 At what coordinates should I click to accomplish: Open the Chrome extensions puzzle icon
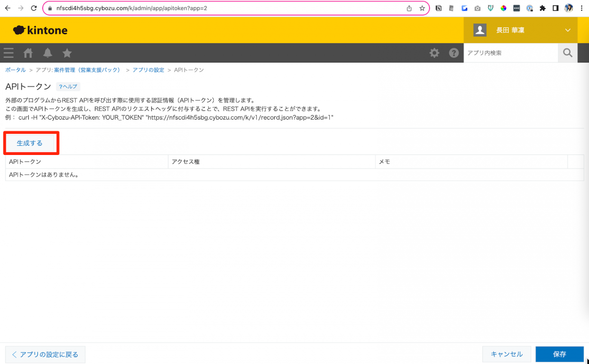pyautogui.click(x=543, y=8)
